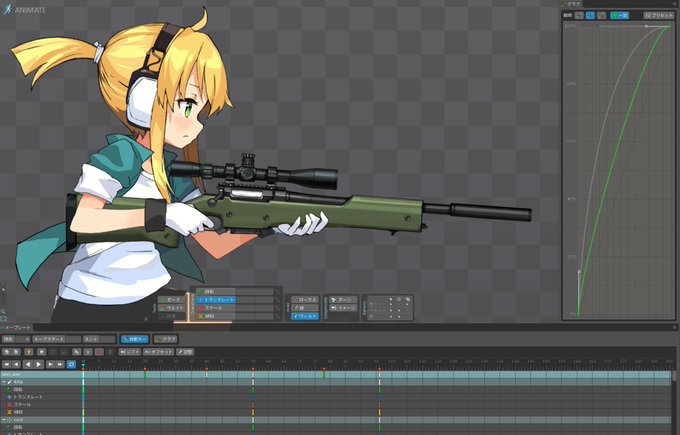Choose the 親 parent axes option
Viewport: 680px width, 435px height.
pos(305,308)
